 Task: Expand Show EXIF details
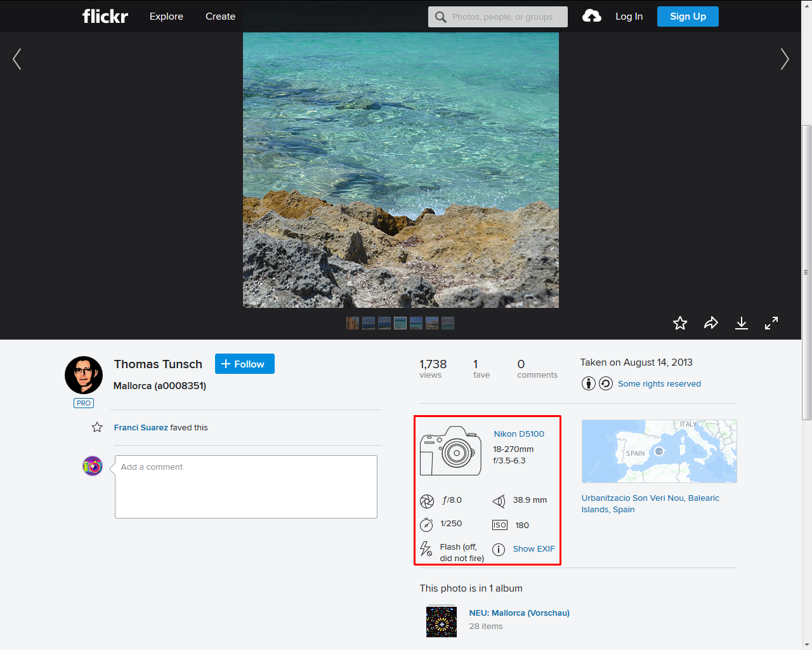pos(534,549)
